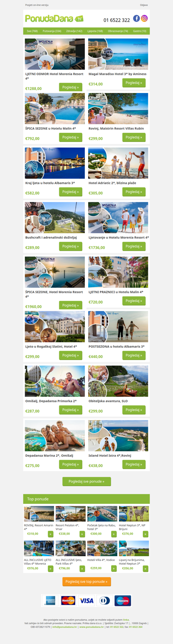
Task: Click the Maestro card icon
Action: click(x=122, y=601)
